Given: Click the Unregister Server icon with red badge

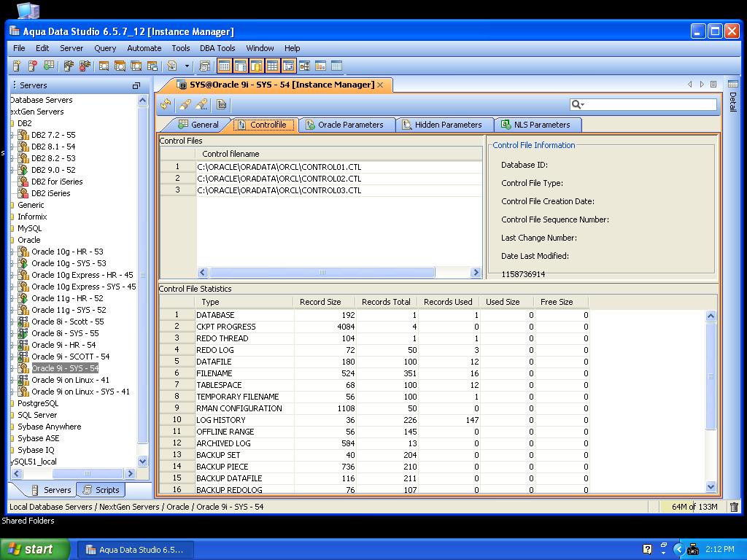Looking at the screenshot, I should point(32,66).
